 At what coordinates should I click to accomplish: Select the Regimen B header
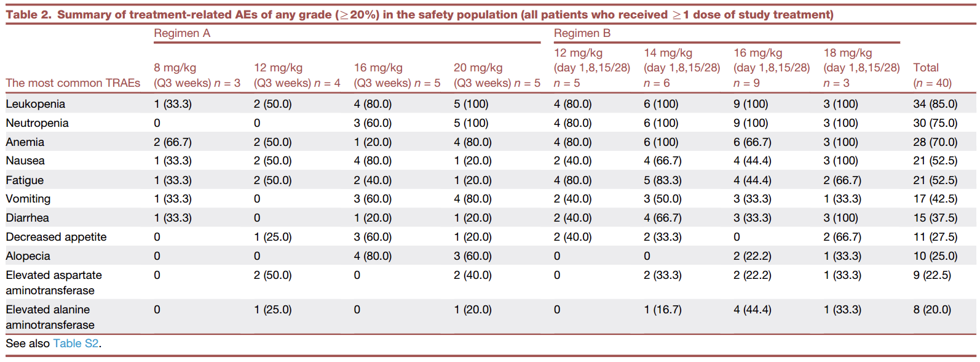(x=582, y=33)
